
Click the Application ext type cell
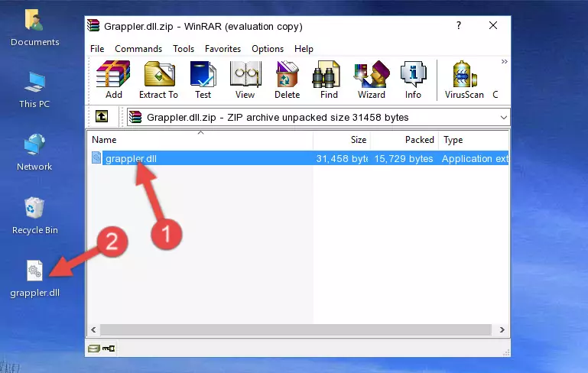pyautogui.click(x=475, y=158)
